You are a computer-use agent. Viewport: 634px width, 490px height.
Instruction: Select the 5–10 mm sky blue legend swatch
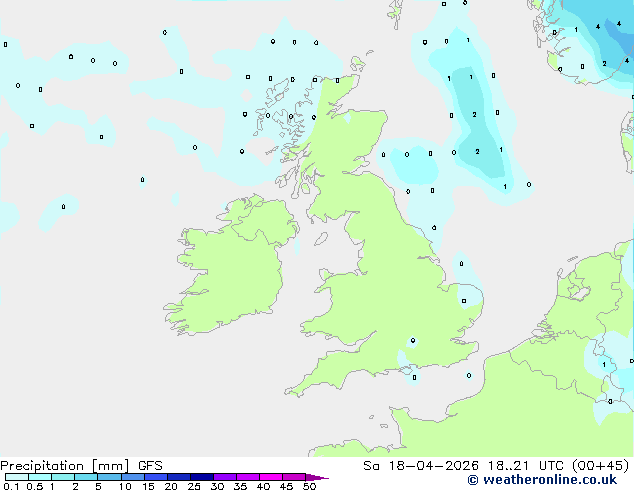109,477
